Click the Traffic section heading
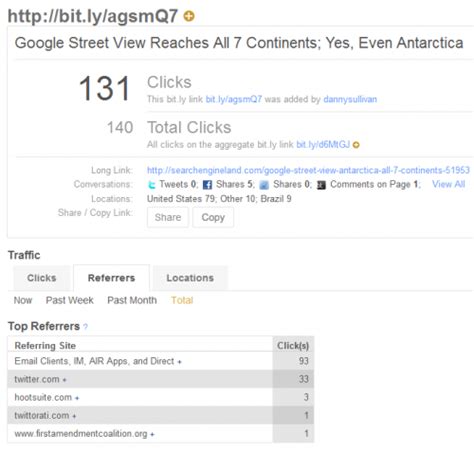The width and height of the screenshot is (474, 452). [24, 255]
